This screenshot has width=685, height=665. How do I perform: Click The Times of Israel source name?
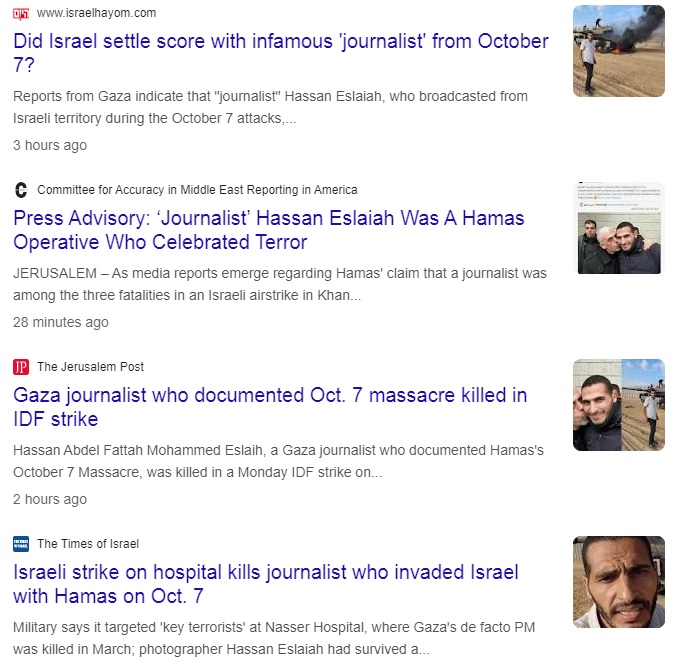(88, 544)
